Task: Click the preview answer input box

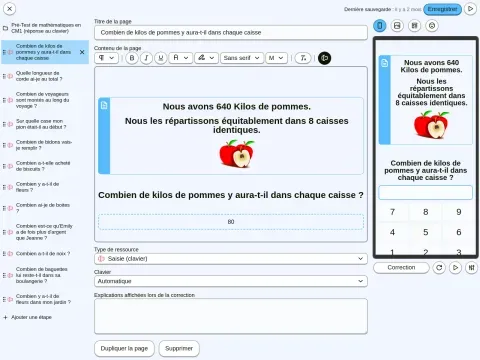Action: coord(426,193)
